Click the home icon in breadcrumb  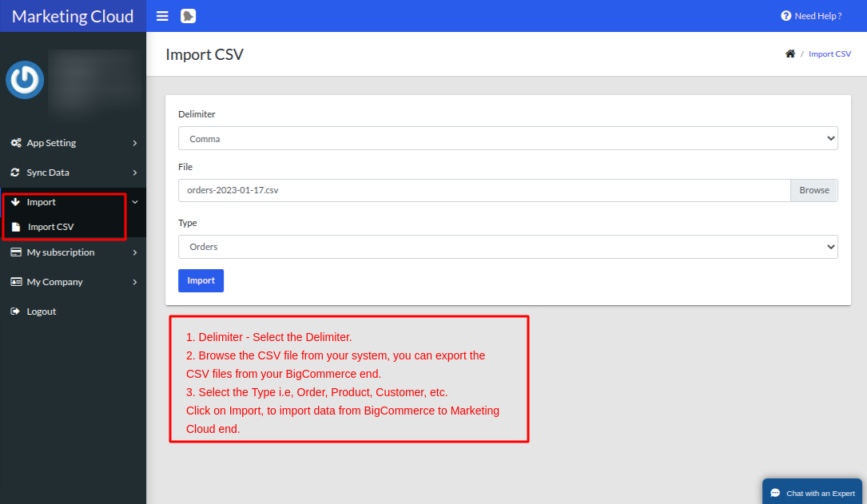(x=790, y=54)
